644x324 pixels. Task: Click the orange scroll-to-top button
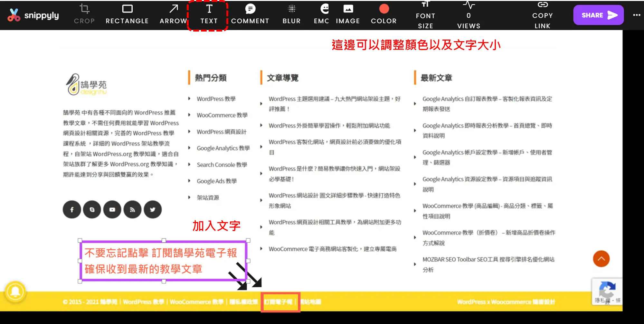601,259
